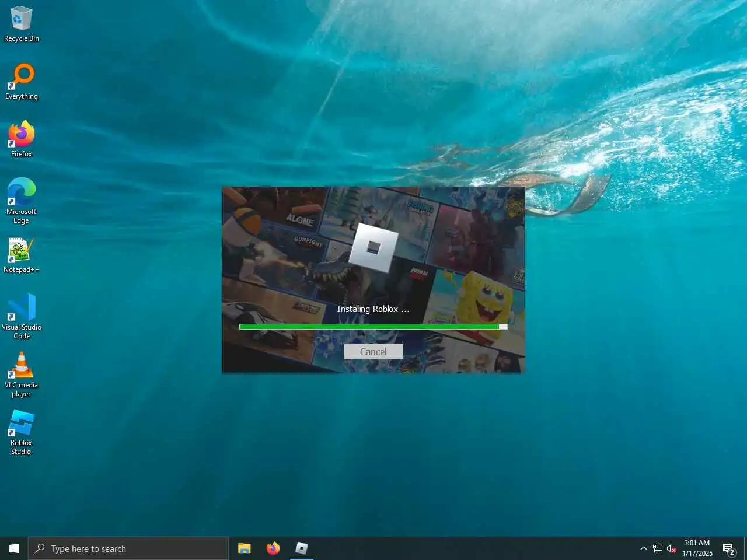Open File Explorer from the taskbar
This screenshot has width=747, height=560.
(x=245, y=548)
